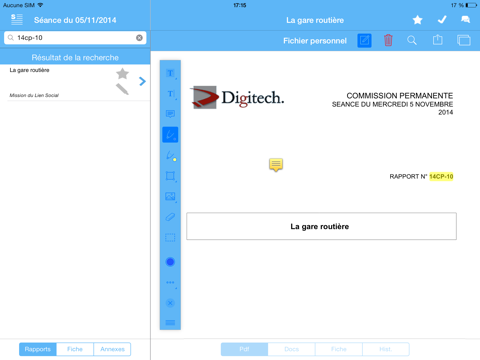Click the 'Résultat de la recherche' header

tap(75, 57)
